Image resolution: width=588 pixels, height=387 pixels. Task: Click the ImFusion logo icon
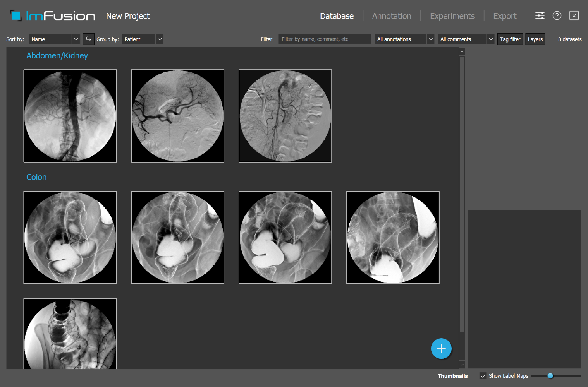click(16, 16)
